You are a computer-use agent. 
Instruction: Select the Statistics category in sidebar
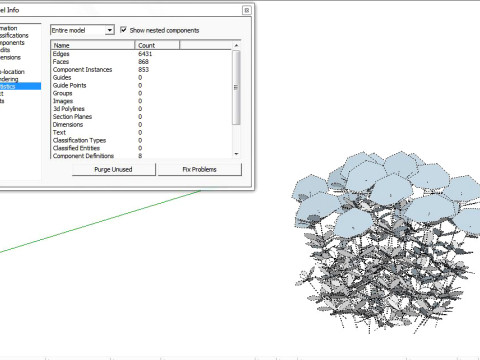20,86
